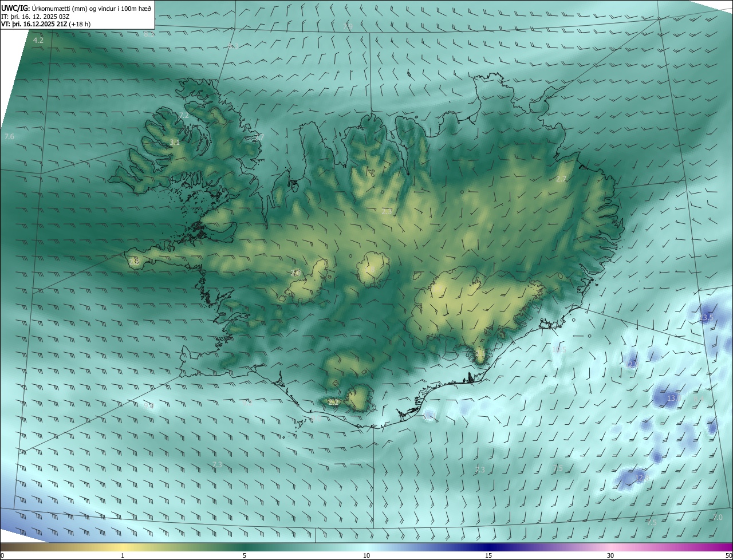Click the 50 tick on the colour scale

click(728, 556)
